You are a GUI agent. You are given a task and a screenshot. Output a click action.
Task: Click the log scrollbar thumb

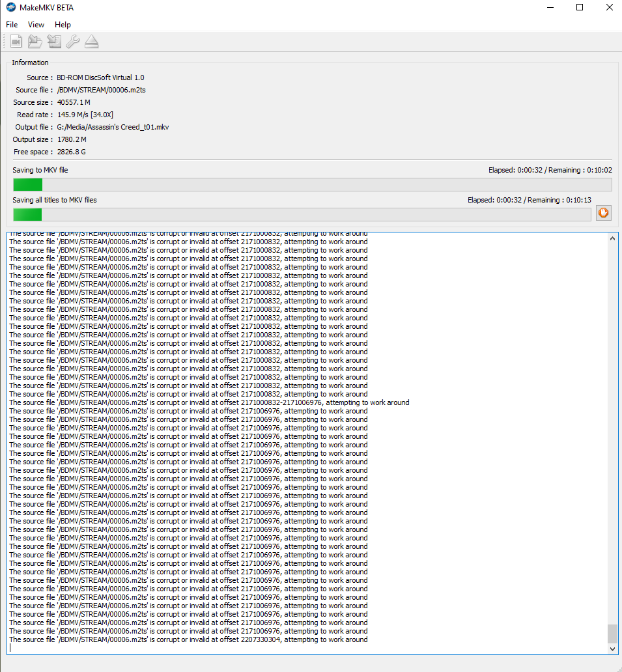[x=612, y=634]
